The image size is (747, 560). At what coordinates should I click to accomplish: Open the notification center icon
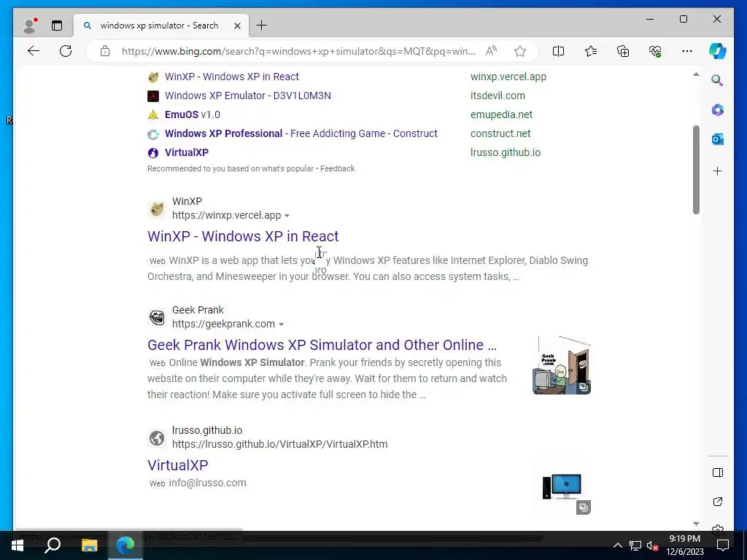723,545
